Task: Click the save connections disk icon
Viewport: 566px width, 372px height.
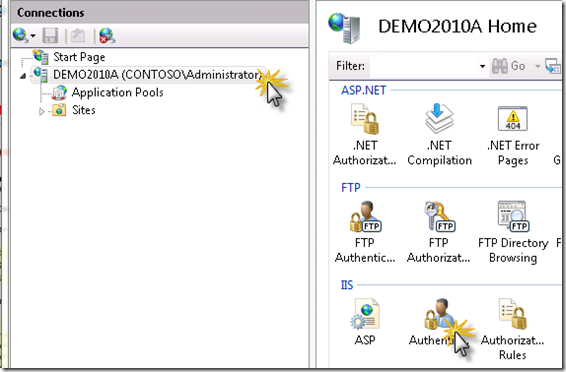Action: point(50,35)
